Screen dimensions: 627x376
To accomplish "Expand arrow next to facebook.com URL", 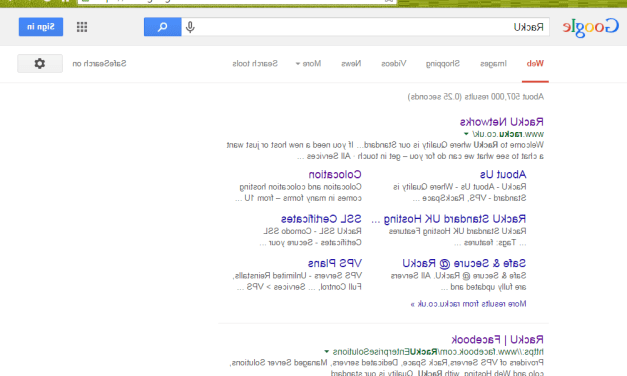I will [327, 352].
